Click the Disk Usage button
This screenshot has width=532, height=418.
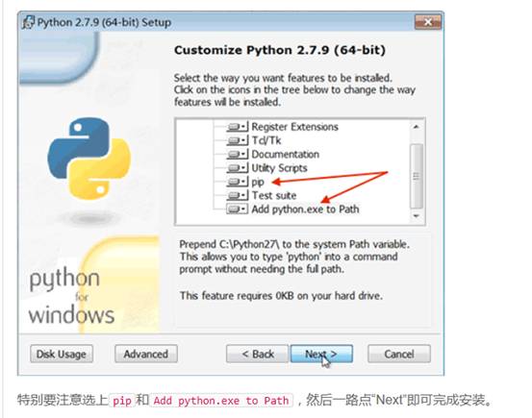62,354
